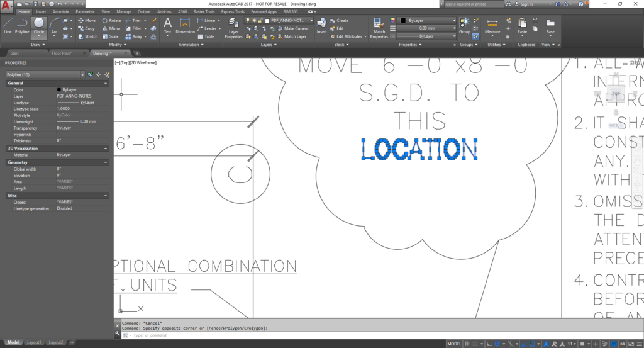Open the Annotate ribbon tab
This screenshot has height=348, width=644.
[x=61, y=11]
